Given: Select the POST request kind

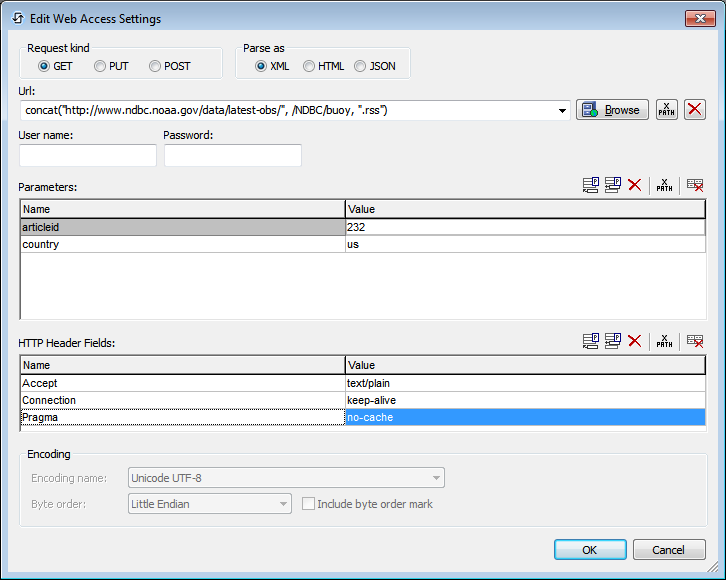Looking at the screenshot, I should tap(155, 66).
